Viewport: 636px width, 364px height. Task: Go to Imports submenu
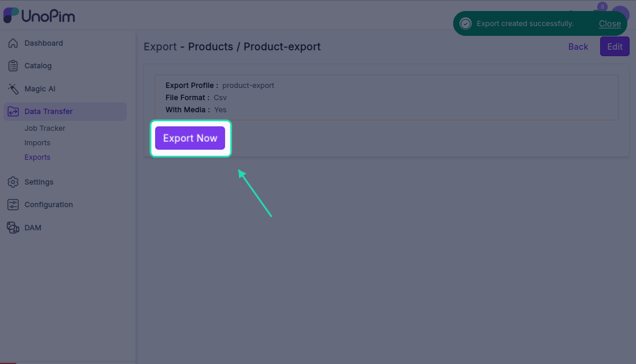click(37, 143)
